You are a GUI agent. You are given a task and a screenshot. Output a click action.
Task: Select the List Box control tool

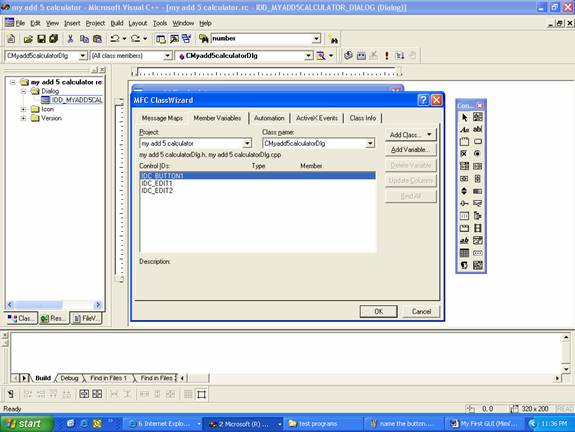coord(477,166)
